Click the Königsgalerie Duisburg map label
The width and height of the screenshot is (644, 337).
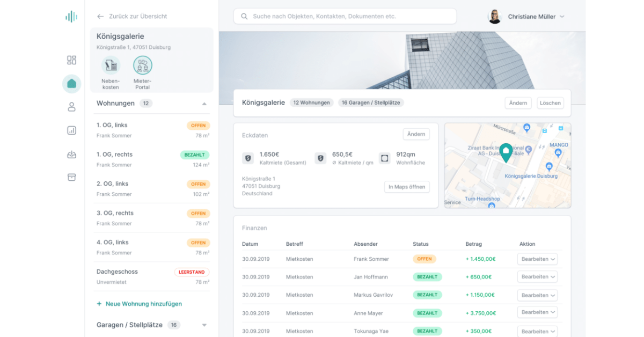[x=531, y=176]
